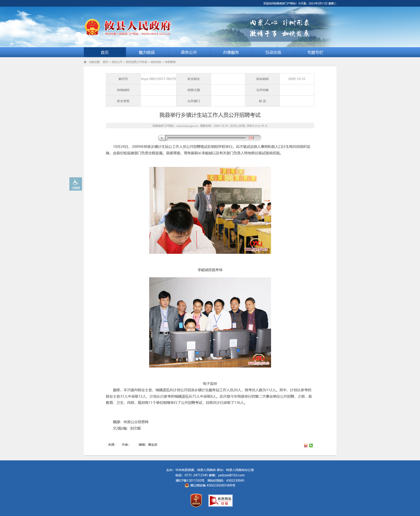
Task: Click the police badge icon in footer
Action: (x=187, y=485)
